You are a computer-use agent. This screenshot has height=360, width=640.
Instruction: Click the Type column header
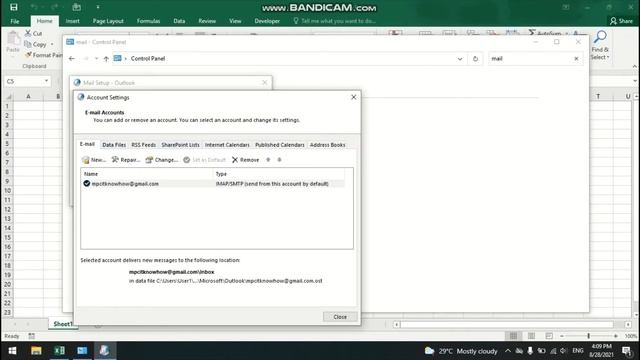[x=279, y=174]
